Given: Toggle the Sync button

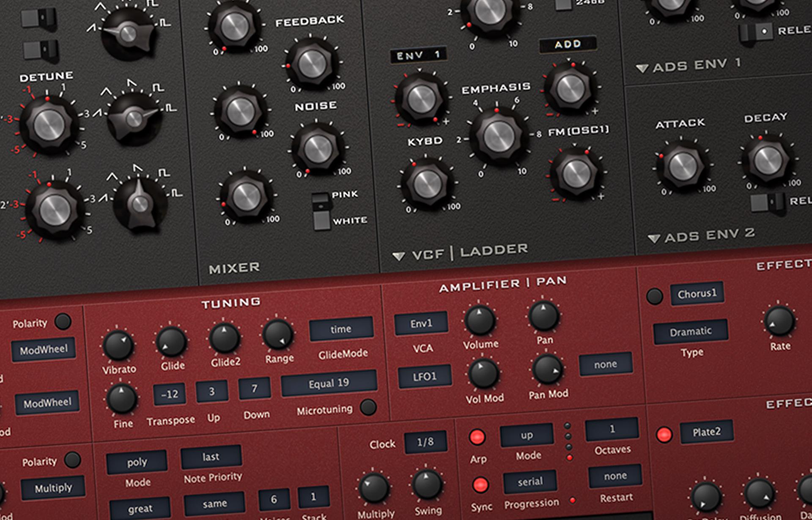Looking at the screenshot, I should click(480, 485).
